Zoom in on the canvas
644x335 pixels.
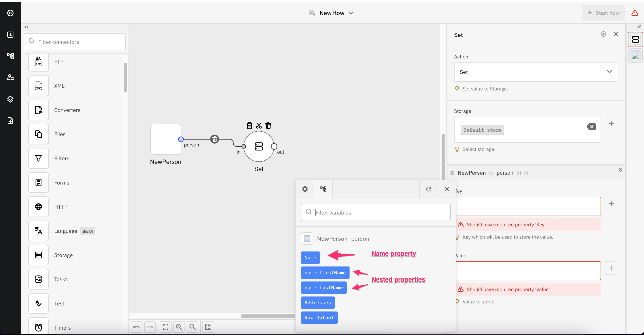[179, 327]
